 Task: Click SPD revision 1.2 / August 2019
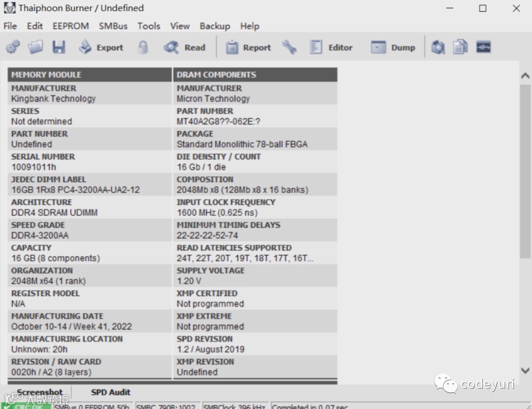(x=210, y=349)
